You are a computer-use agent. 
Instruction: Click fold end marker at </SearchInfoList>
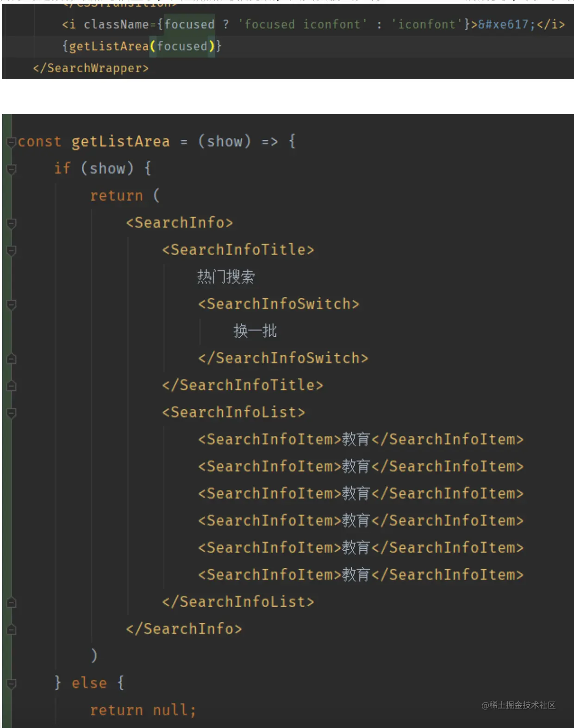point(12,602)
